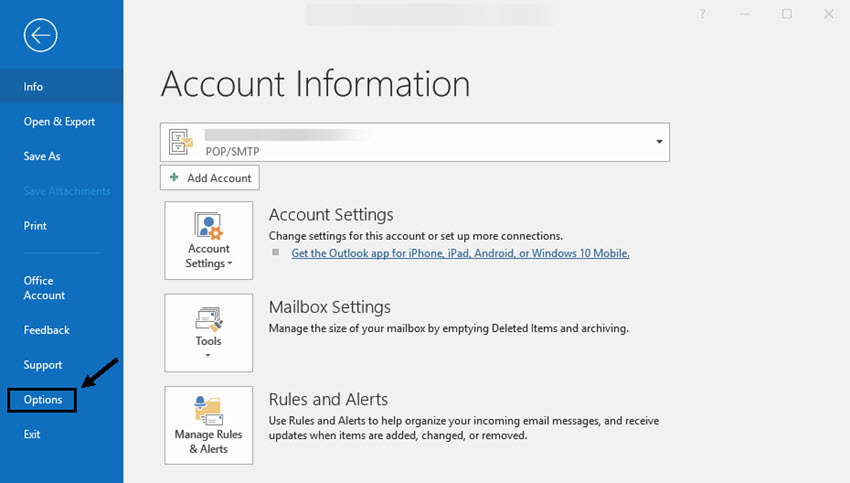Select the Info menu item
850x483 pixels.
(x=62, y=87)
